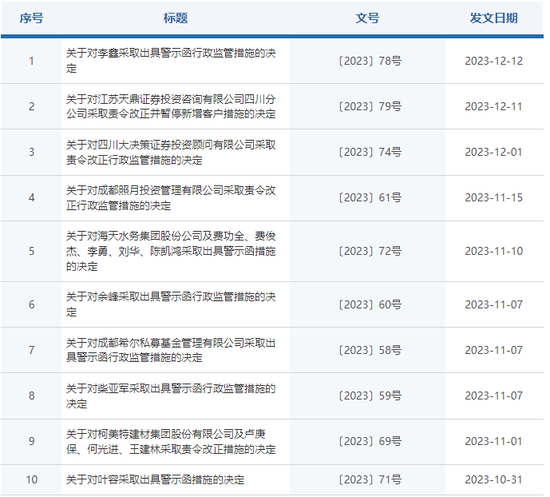This screenshot has width=550, height=497.
Task: Click the date 2023-12-11
Action: (x=494, y=107)
